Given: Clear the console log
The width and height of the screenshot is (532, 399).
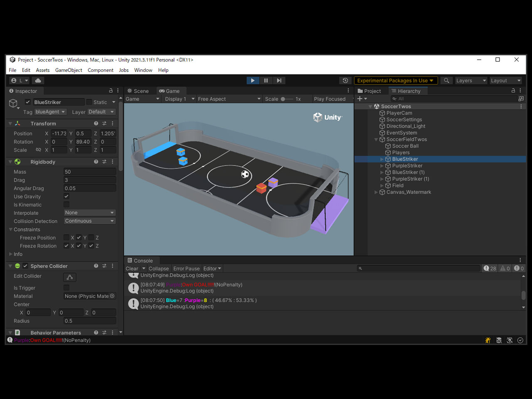Looking at the screenshot, I should click(132, 268).
